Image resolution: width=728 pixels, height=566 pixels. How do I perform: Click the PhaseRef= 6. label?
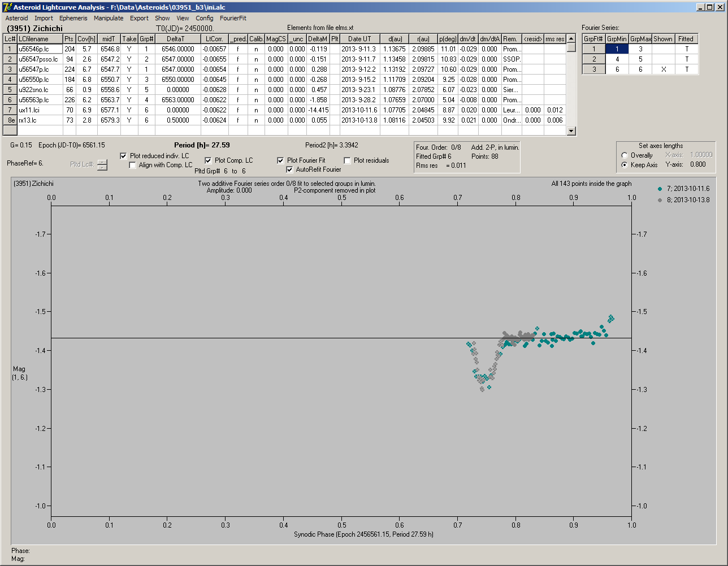[25, 163]
